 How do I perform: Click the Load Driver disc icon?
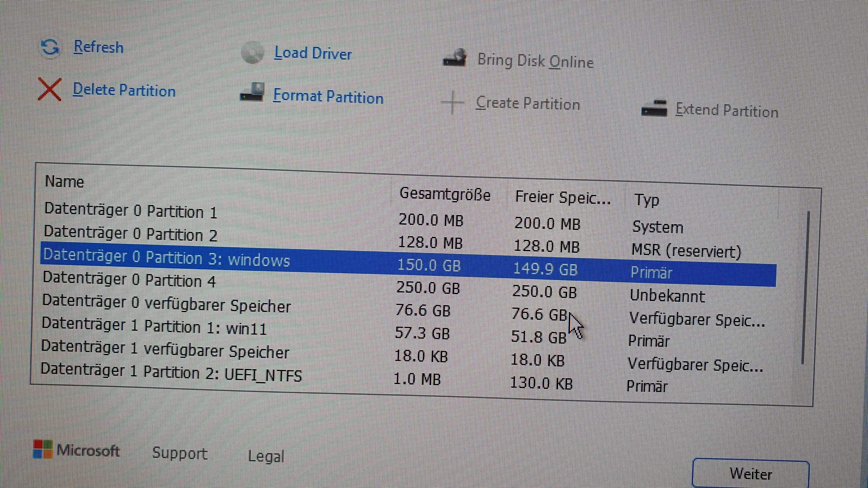tap(252, 52)
